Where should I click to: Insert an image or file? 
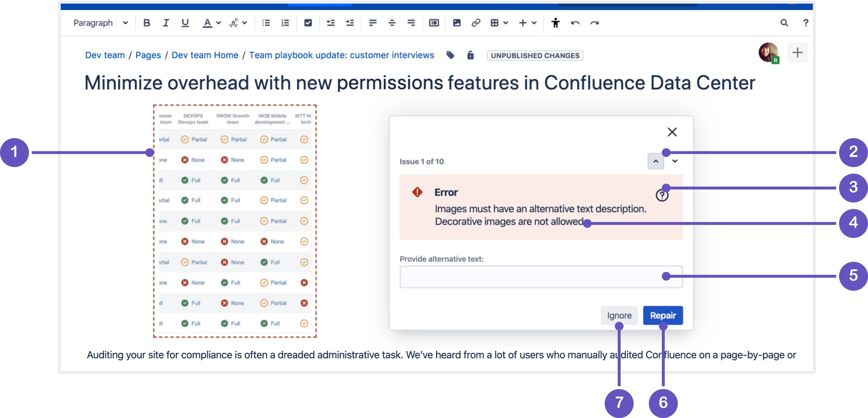[457, 23]
